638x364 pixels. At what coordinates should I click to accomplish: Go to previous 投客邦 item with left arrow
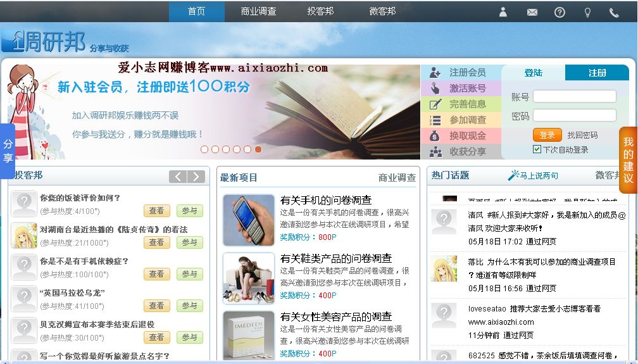click(x=178, y=177)
